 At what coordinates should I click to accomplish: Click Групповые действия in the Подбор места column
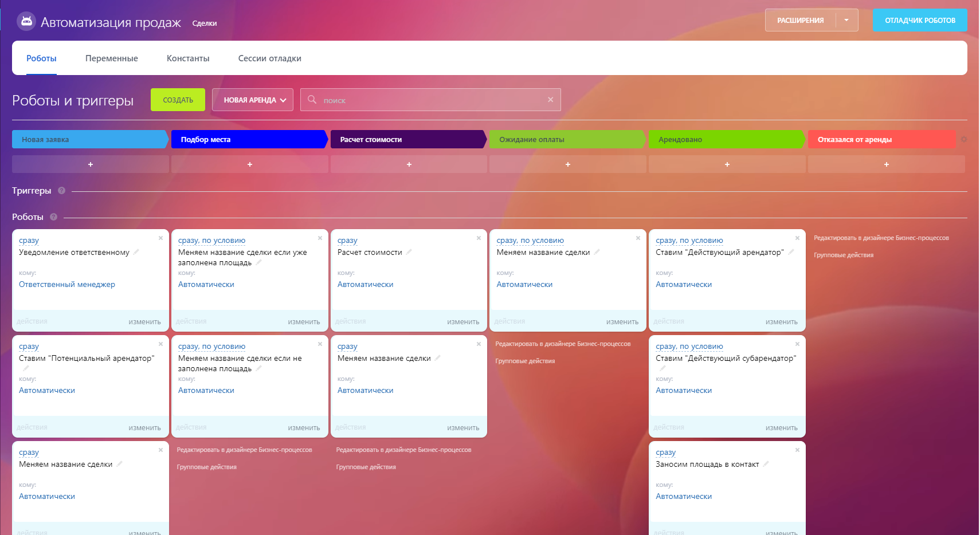pyautogui.click(x=207, y=467)
